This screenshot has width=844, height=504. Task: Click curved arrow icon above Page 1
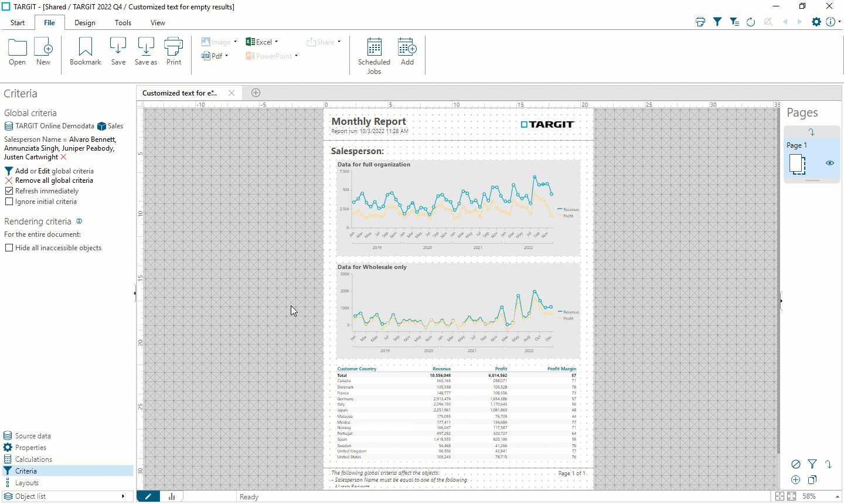812,132
